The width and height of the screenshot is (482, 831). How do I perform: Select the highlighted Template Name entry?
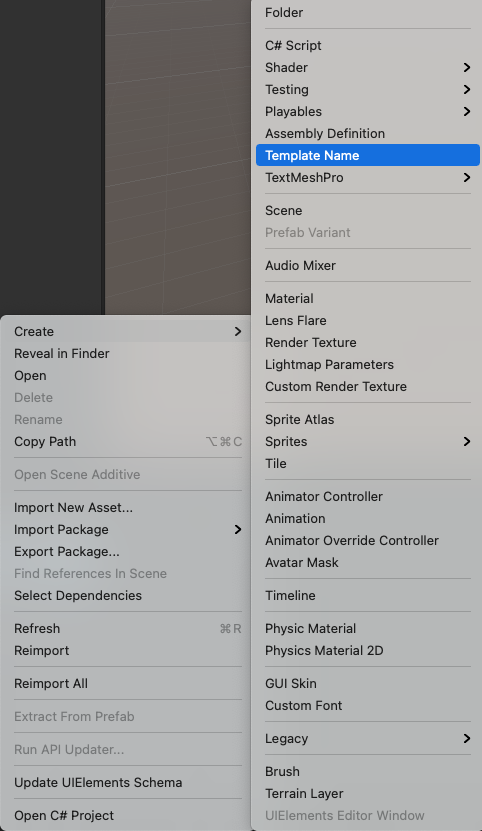[367, 155]
